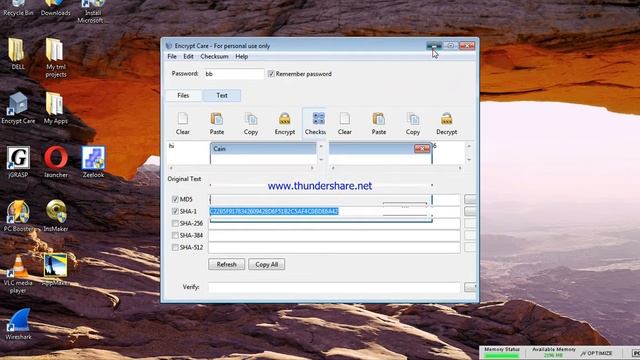Click the button beside the Verify field
The height and width of the screenshot is (360, 640).
click(470, 287)
